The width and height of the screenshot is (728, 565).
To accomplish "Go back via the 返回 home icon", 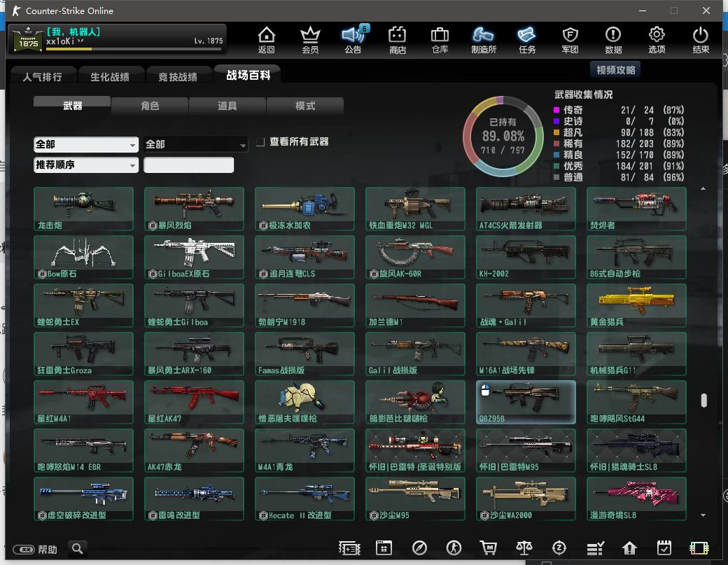I will [x=267, y=40].
